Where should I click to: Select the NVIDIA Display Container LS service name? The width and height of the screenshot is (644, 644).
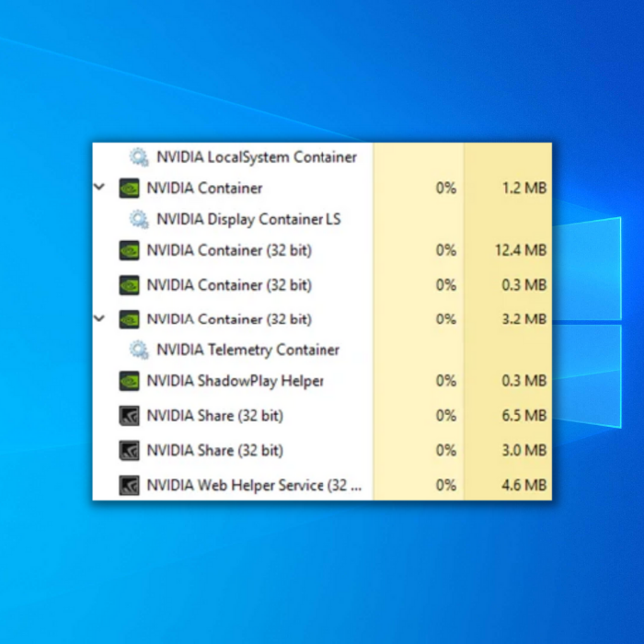pyautogui.click(x=249, y=220)
